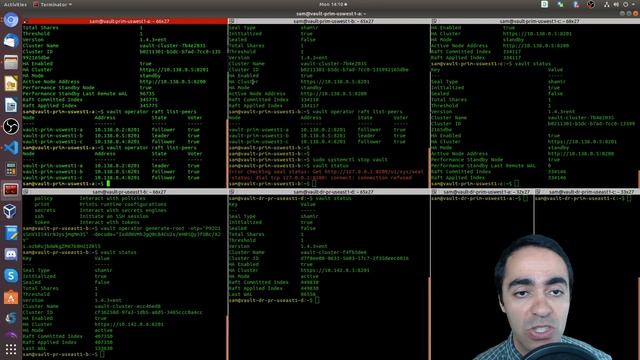Open the Files manager in the dock
The height and width of the screenshot is (360, 640).
(x=11, y=62)
